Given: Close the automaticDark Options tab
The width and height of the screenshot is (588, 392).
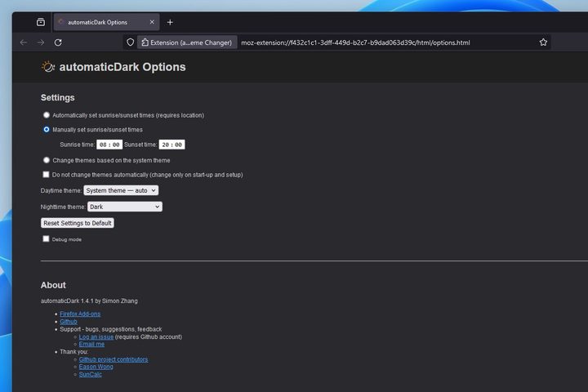Looking at the screenshot, I should [x=152, y=22].
